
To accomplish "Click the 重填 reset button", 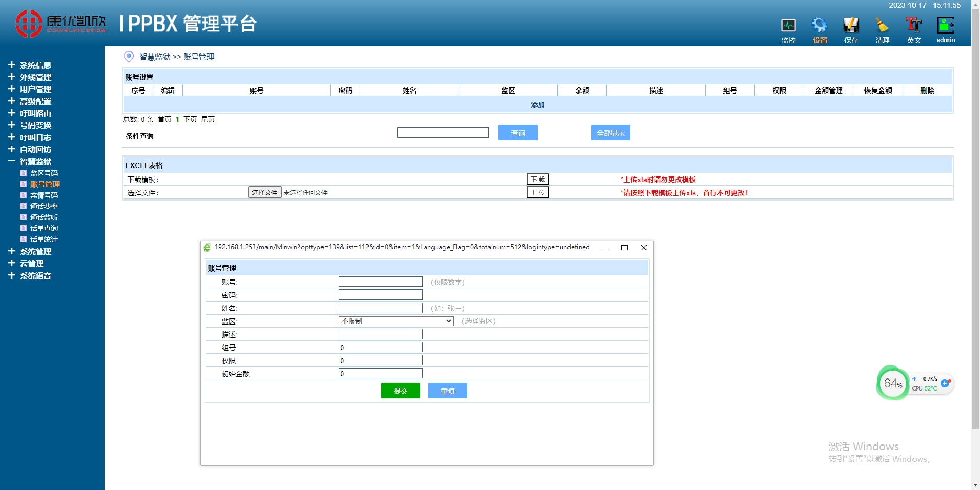I will tap(448, 391).
